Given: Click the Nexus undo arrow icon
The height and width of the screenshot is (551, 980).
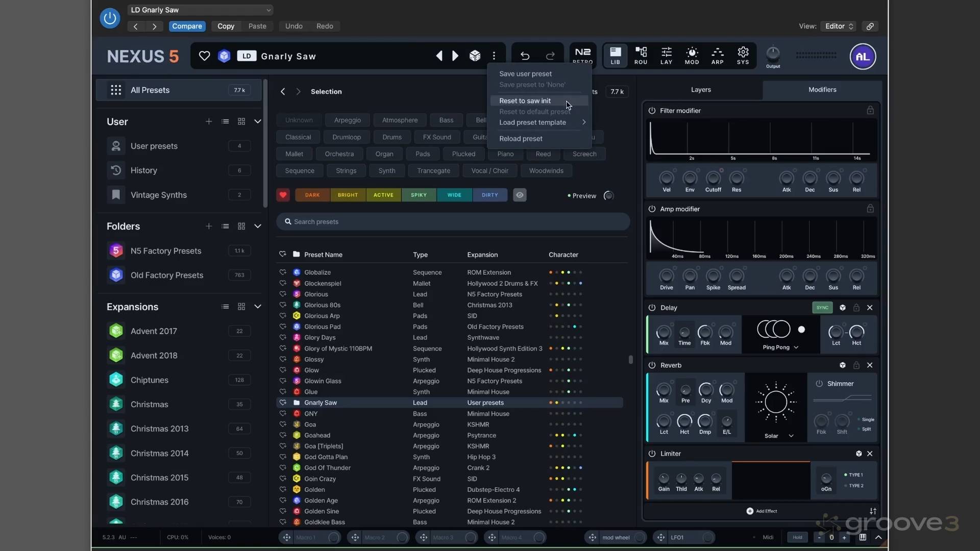Looking at the screenshot, I should 525,56.
